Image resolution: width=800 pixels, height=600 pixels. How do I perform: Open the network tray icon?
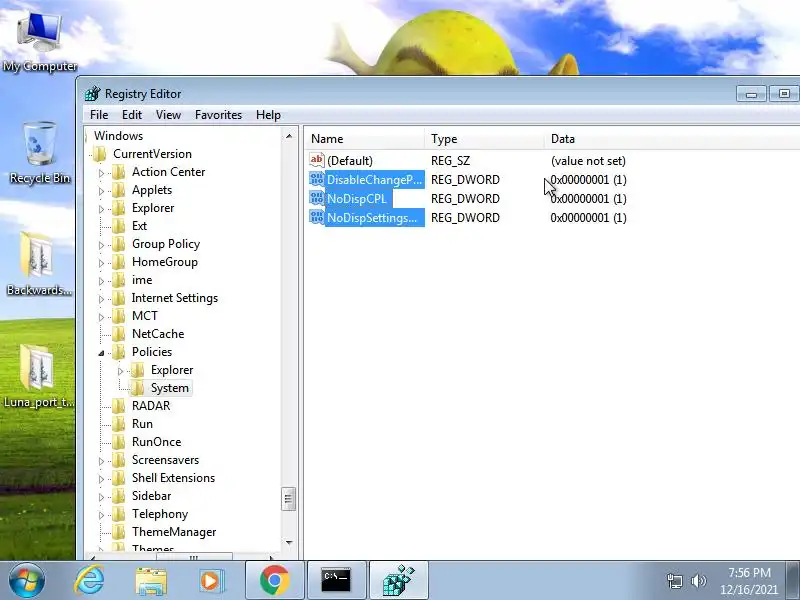[675, 581]
